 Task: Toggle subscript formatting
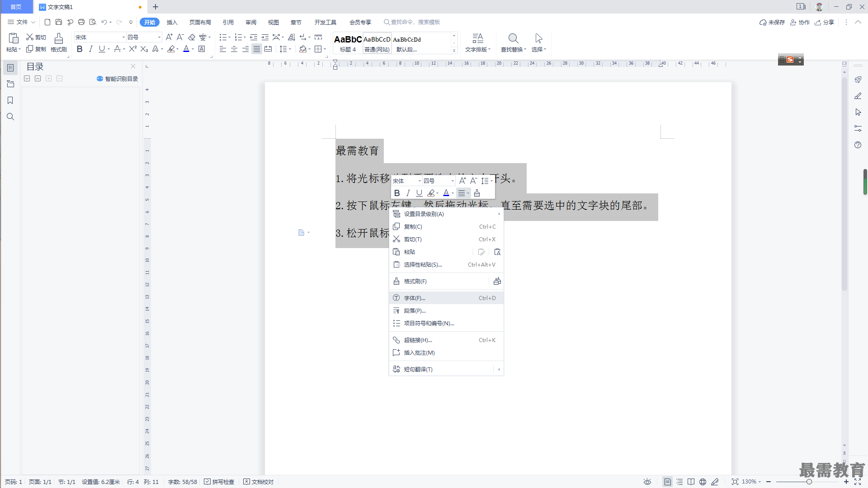(x=144, y=49)
